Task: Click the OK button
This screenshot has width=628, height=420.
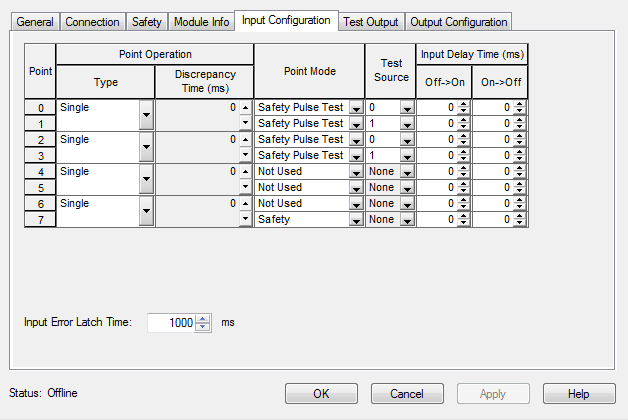Action: [321, 394]
